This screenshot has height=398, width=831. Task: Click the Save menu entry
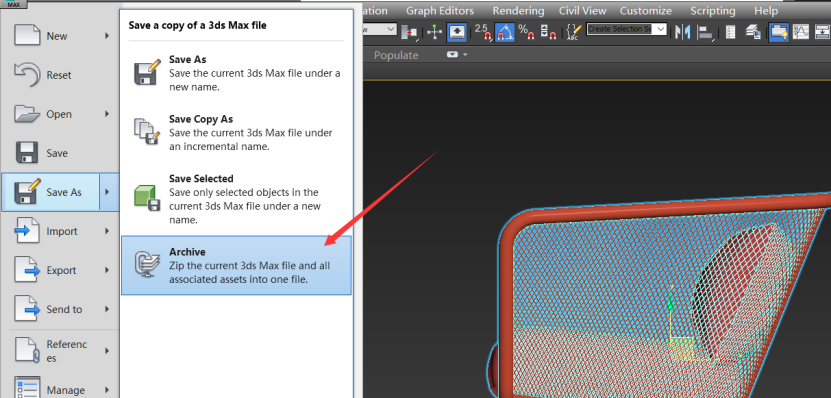coord(60,153)
